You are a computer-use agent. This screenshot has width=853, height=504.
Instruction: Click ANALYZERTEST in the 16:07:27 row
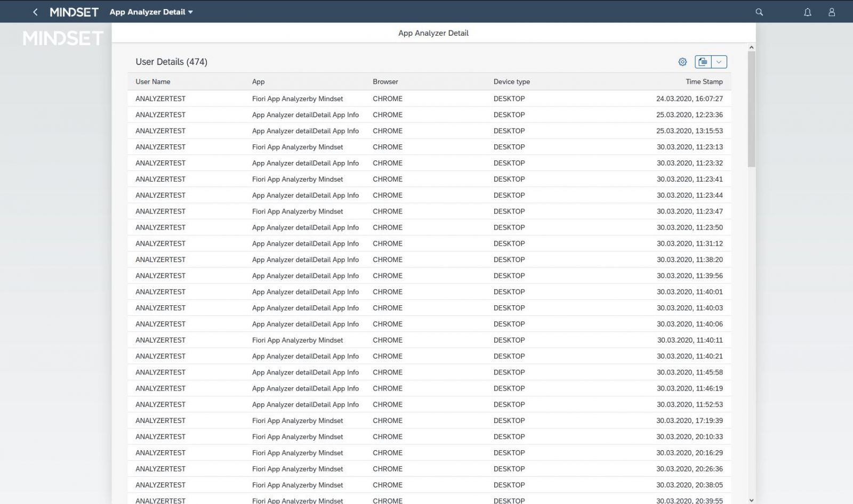(160, 99)
